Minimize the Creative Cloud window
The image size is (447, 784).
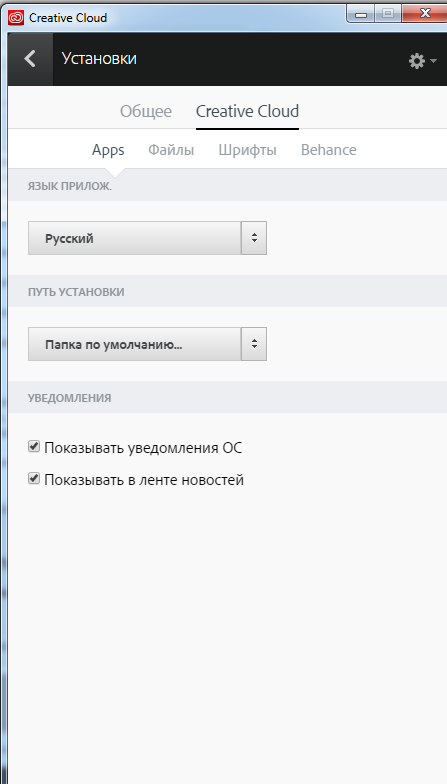[x=361, y=14]
